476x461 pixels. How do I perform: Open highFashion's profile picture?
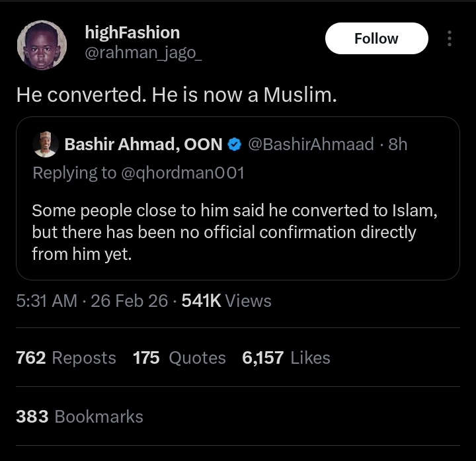tap(42, 45)
